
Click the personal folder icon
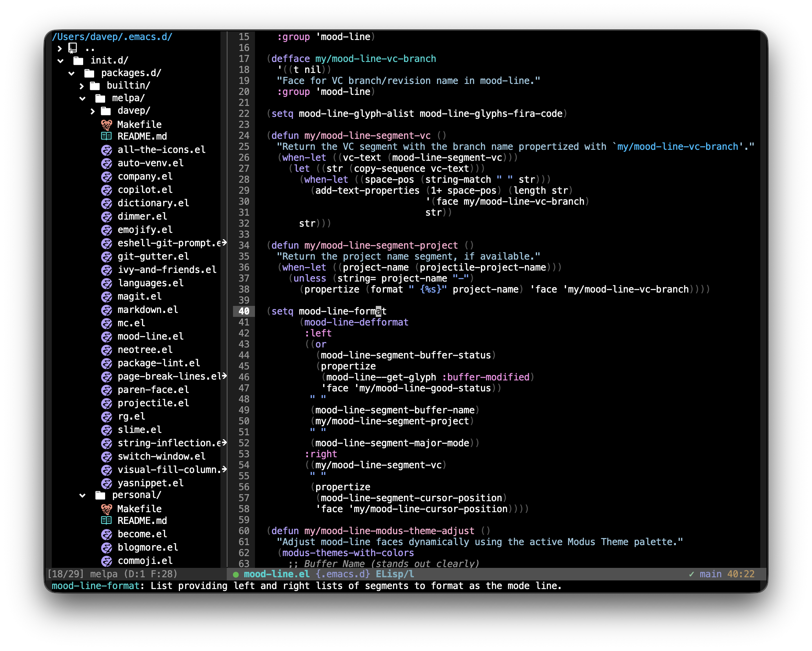100,495
